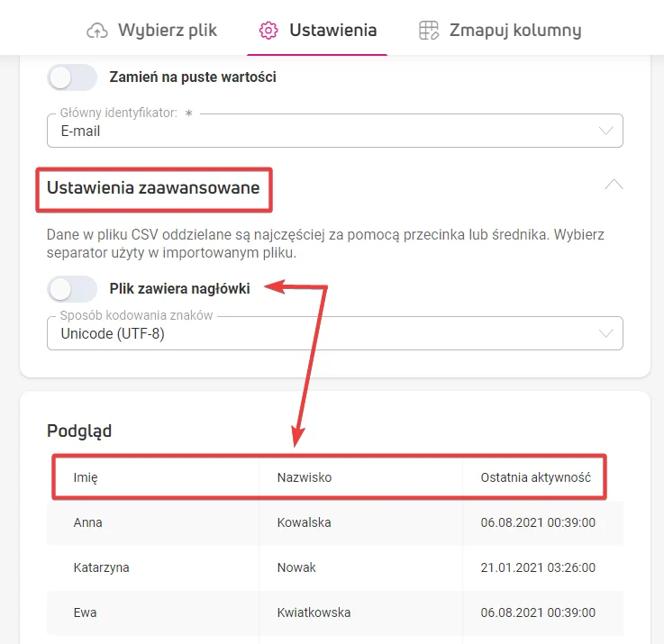Click the Zmapuj kolumny table icon
Viewport: 664px width, 644px height.
(x=429, y=31)
